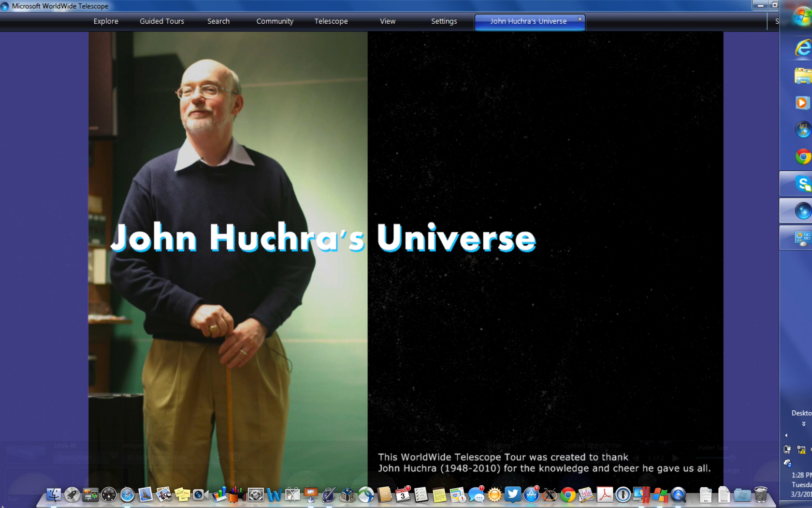Open the Explore menu tab
812x508 pixels.
(x=106, y=21)
